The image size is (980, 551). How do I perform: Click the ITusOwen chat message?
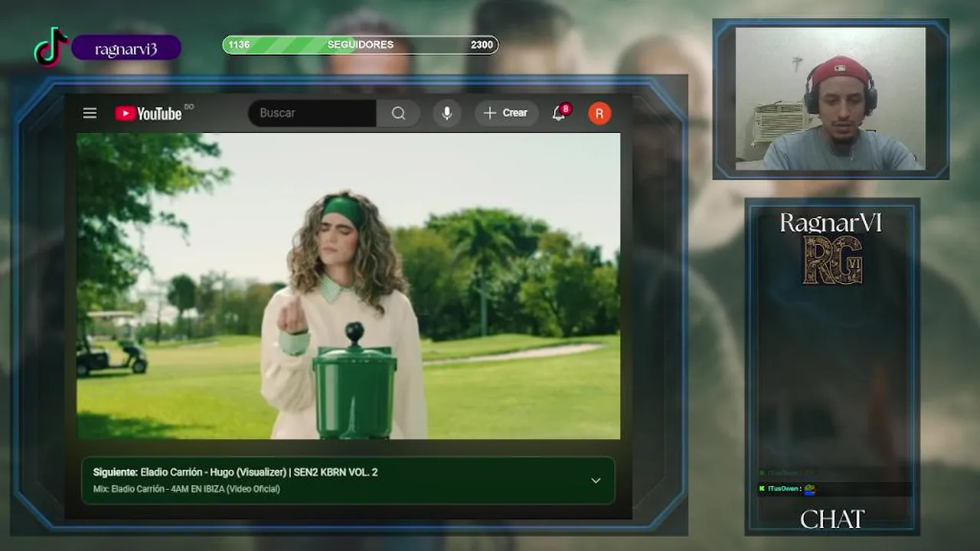pos(835,489)
